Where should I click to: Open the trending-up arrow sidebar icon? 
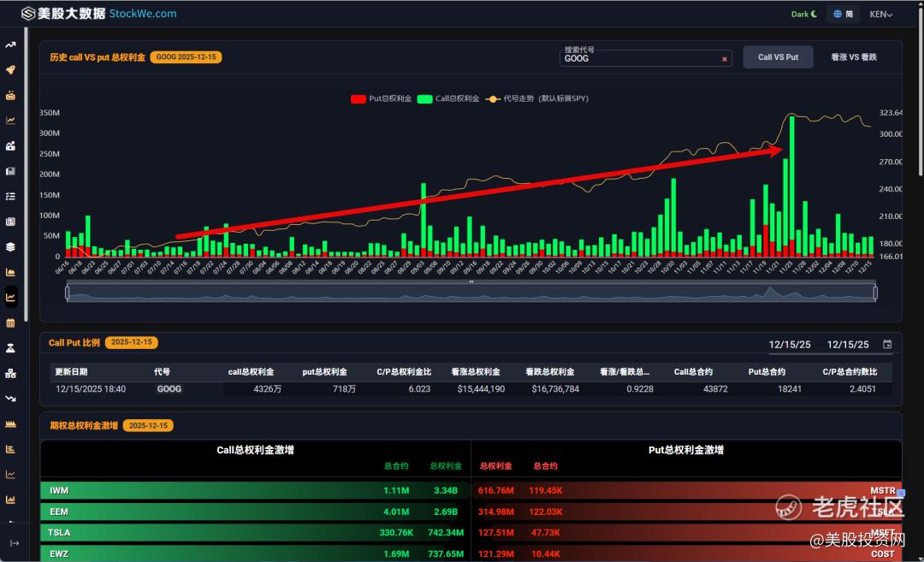pyautogui.click(x=10, y=44)
